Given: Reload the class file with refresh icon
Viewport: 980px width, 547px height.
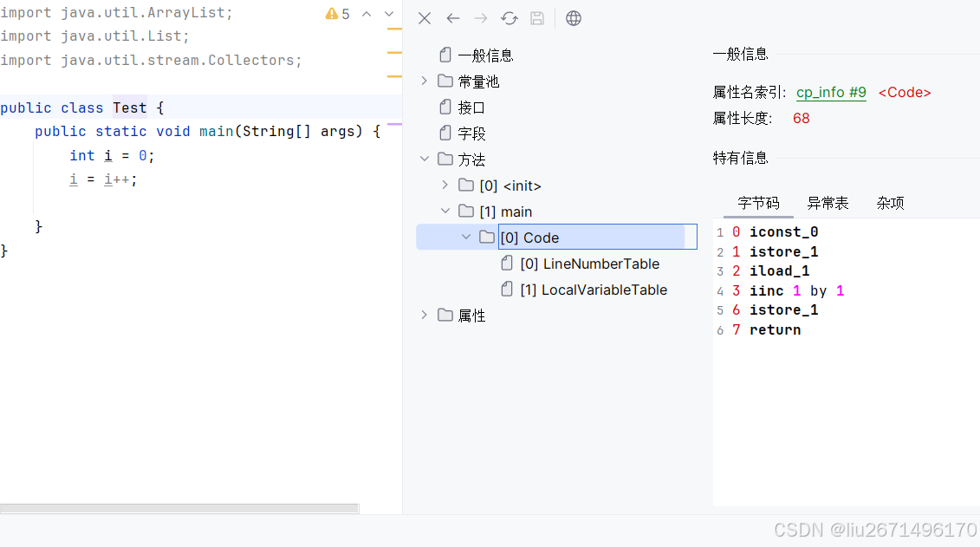Looking at the screenshot, I should [x=509, y=18].
